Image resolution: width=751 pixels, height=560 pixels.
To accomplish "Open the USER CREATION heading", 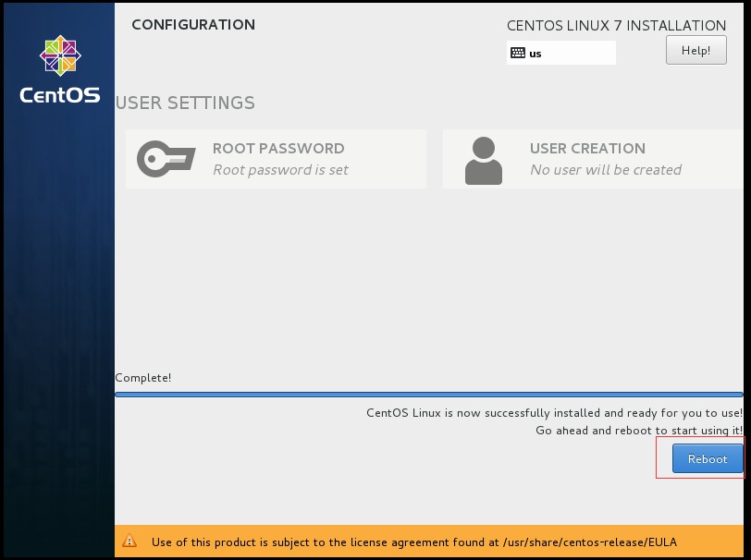I will [x=587, y=149].
